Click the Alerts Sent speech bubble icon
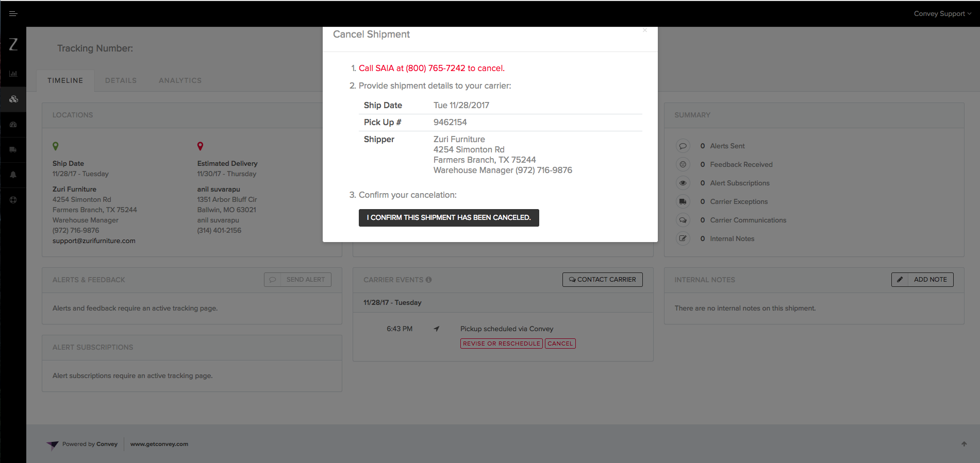 [x=683, y=146]
